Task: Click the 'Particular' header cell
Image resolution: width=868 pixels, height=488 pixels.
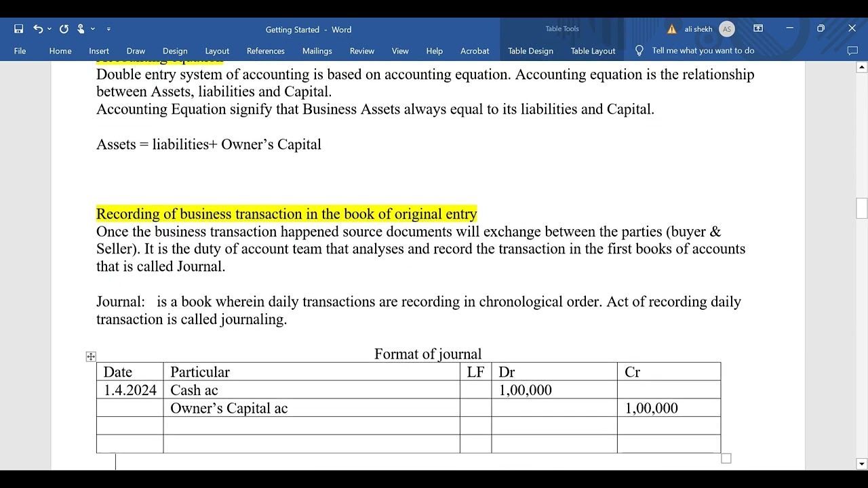Action: 312,371
